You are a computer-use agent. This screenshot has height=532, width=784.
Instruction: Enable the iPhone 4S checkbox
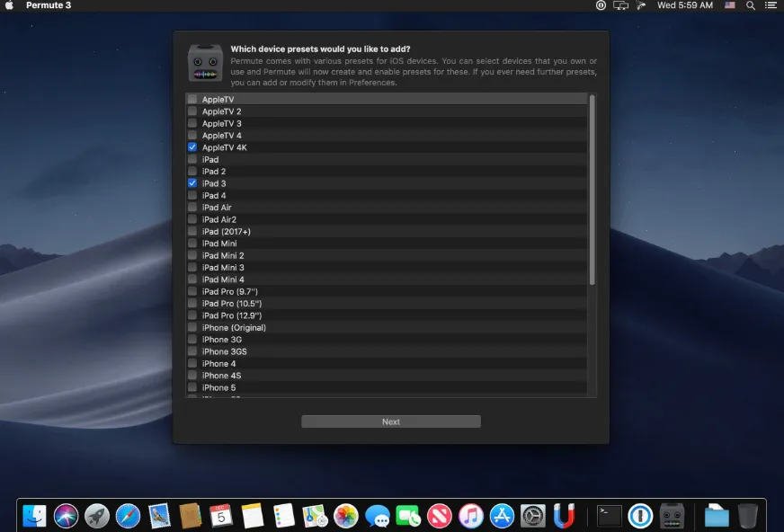point(192,375)
